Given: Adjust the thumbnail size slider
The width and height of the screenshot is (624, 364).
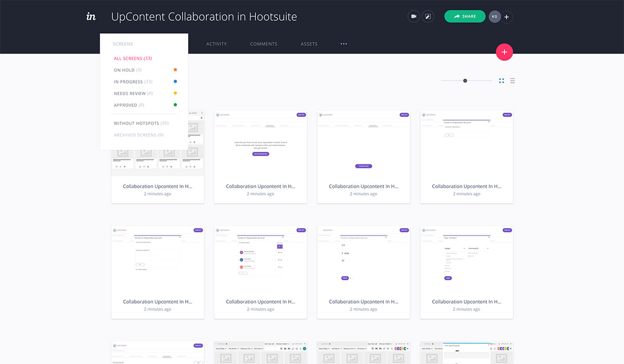Looking at the screenshot, I should (465, 81).
